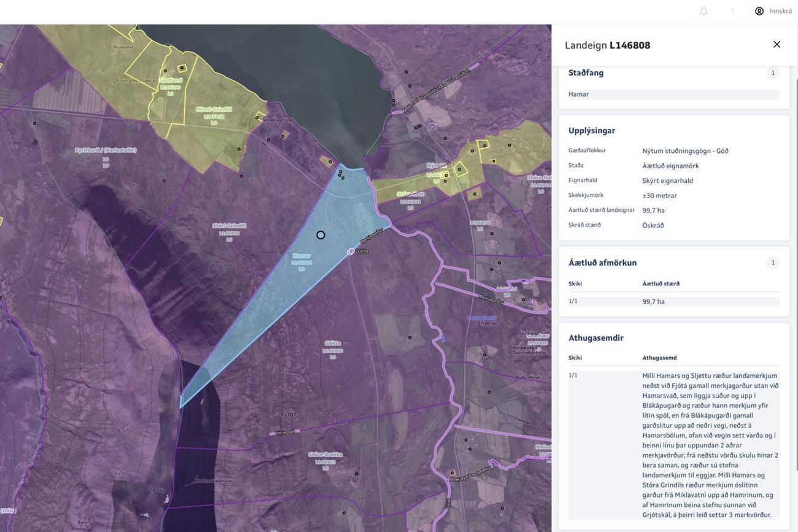Select the 1/1 parcel row with 99,7 ha
Screen dimensions: 798x532
[673, 302]
